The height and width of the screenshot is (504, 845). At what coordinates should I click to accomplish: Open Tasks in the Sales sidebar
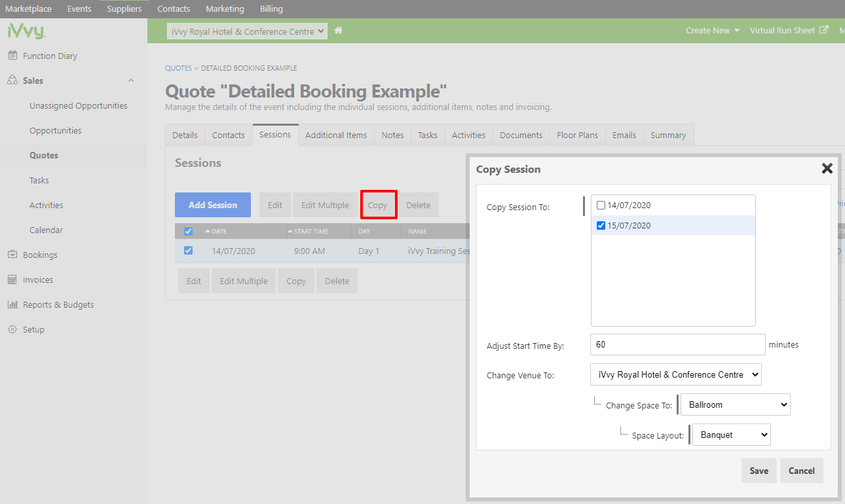tap(39, 180)
